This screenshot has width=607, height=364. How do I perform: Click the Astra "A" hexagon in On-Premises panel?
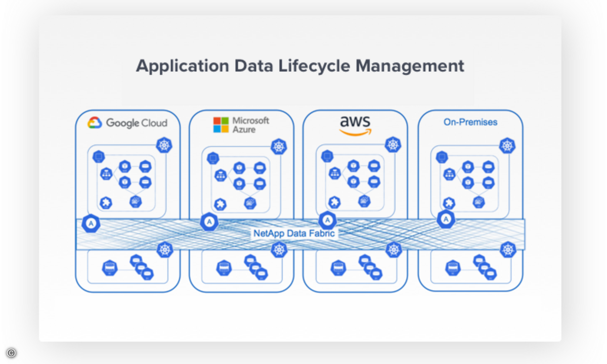pos(446,219)
